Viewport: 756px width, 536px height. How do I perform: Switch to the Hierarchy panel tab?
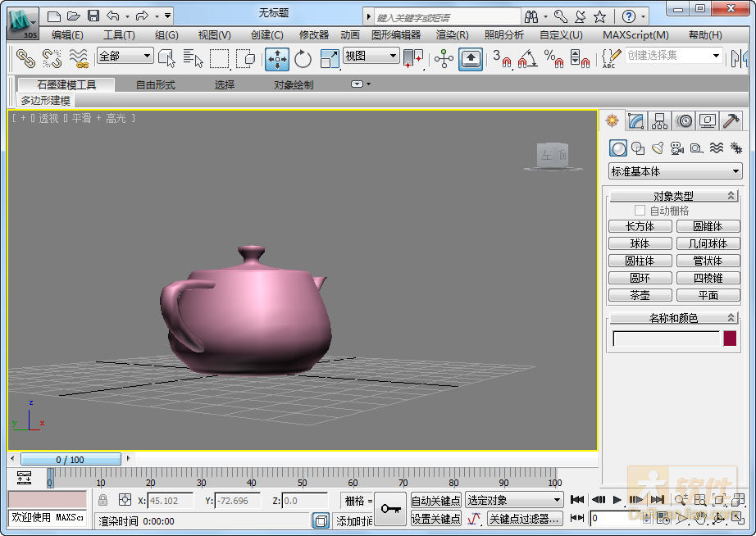(660, 121)
